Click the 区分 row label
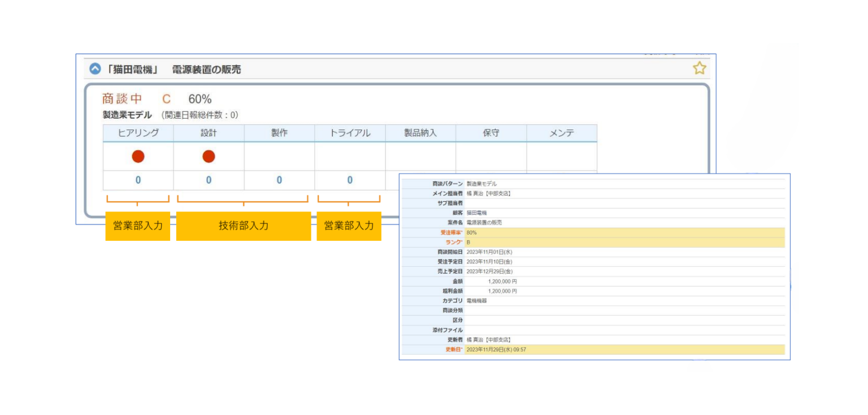 tap(458, 320)
